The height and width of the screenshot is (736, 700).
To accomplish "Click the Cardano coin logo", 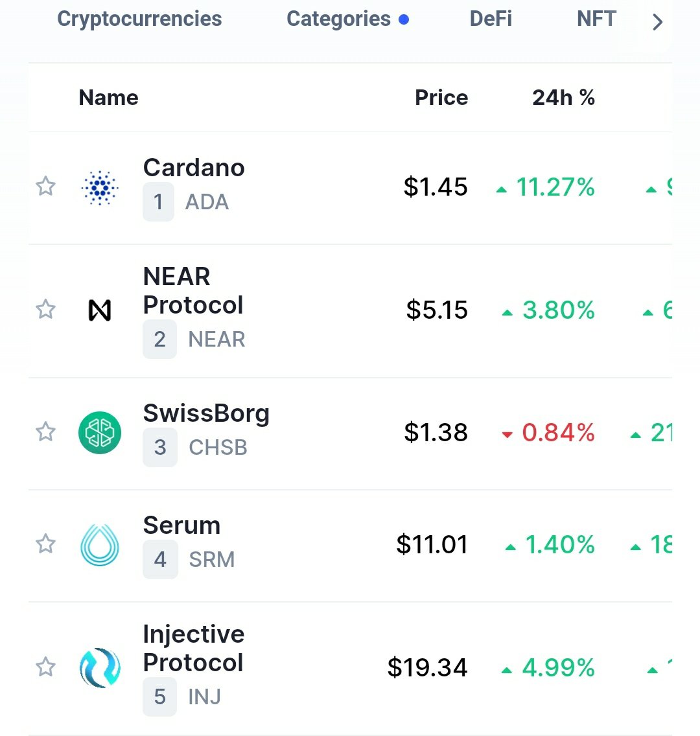I will (100, 188).
